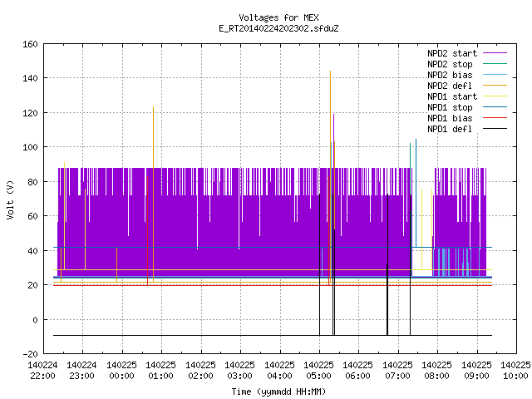
Task: Click the x-axis label 140225 02:00
Action: [x=200, y=371]
